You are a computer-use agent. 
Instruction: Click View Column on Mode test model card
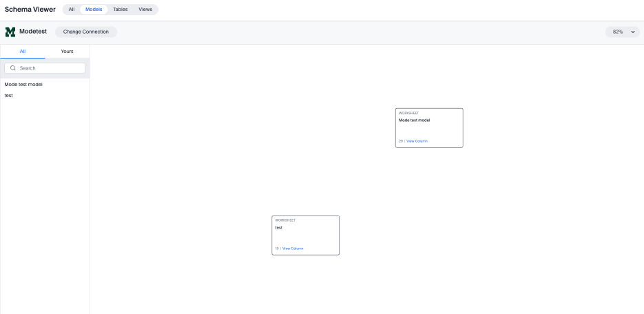coord(417,141)
